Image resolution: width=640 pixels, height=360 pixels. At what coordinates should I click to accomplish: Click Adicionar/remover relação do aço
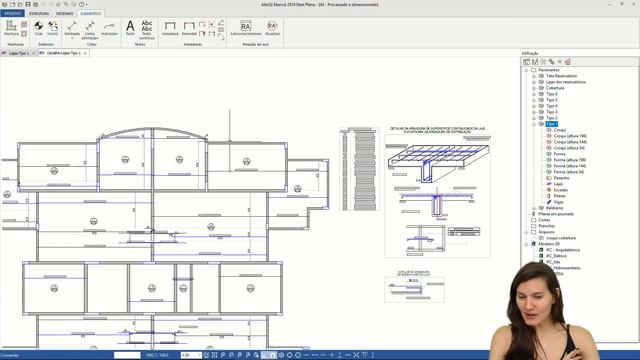click(x=246, y=28)
